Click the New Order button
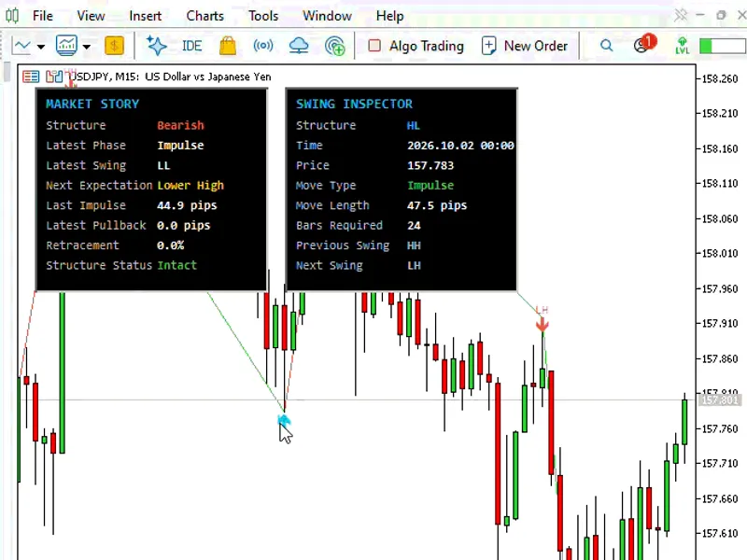747x560 pixels. (x=525, y=46)
